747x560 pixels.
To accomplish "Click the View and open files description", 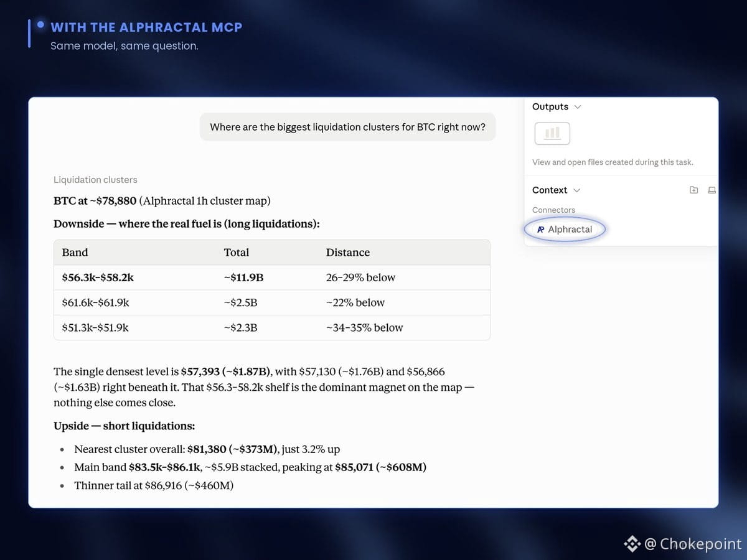I will (613, 162).
